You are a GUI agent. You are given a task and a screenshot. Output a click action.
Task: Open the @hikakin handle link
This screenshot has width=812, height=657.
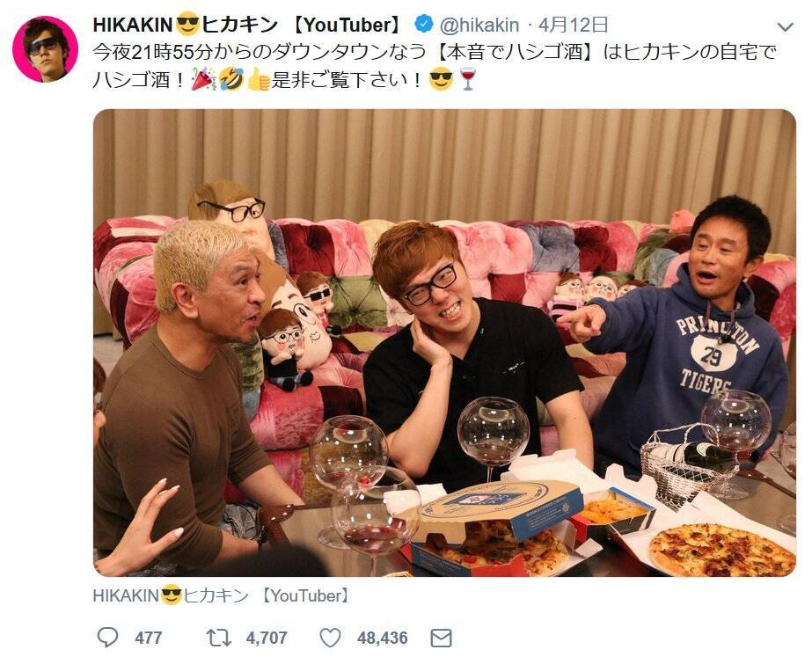click(479, 25)
